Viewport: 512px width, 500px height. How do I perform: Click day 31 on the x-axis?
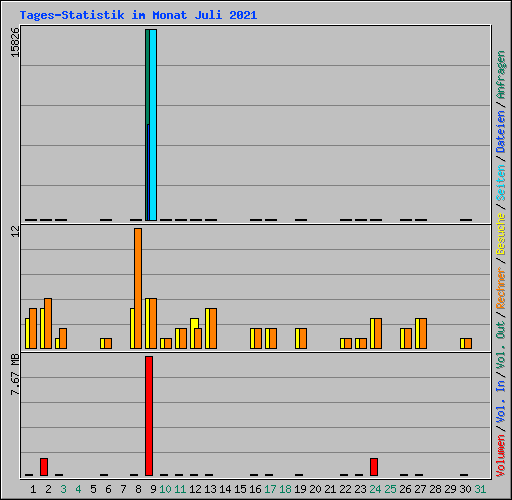pos(480,489)
